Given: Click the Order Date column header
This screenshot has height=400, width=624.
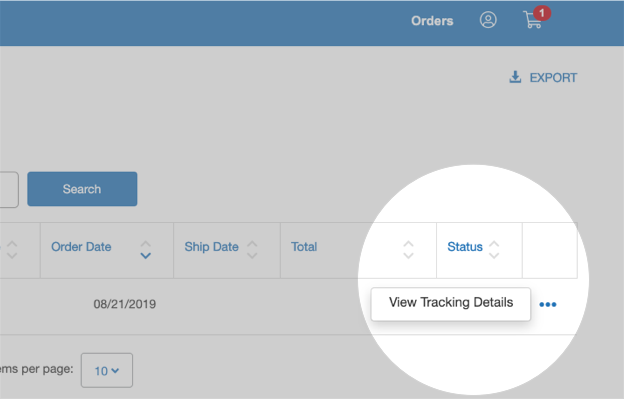Looking at the screenshot, I should (x=81, y=247).
